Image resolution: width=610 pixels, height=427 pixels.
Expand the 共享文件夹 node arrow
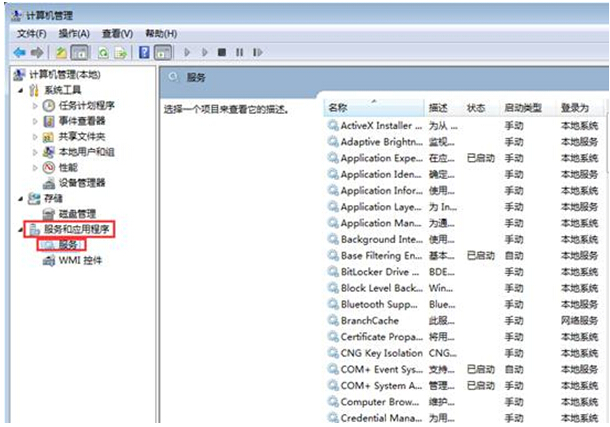coord(35,137)
